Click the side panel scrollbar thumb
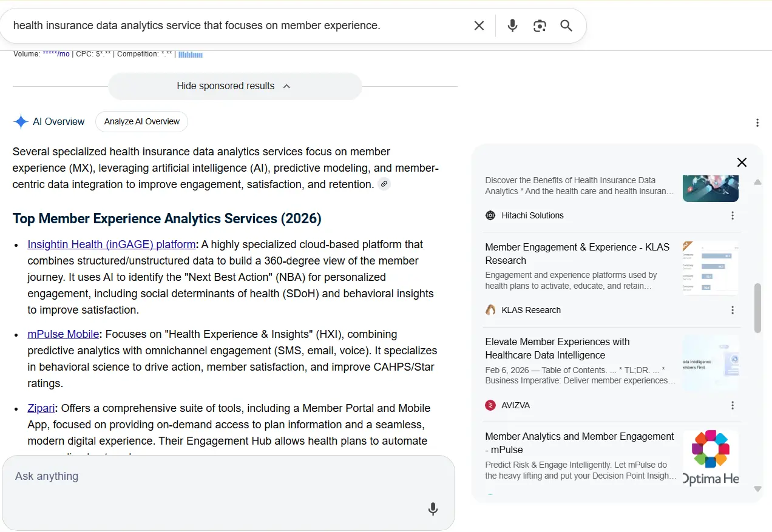 pyautogui.click(x=757, y=308)
